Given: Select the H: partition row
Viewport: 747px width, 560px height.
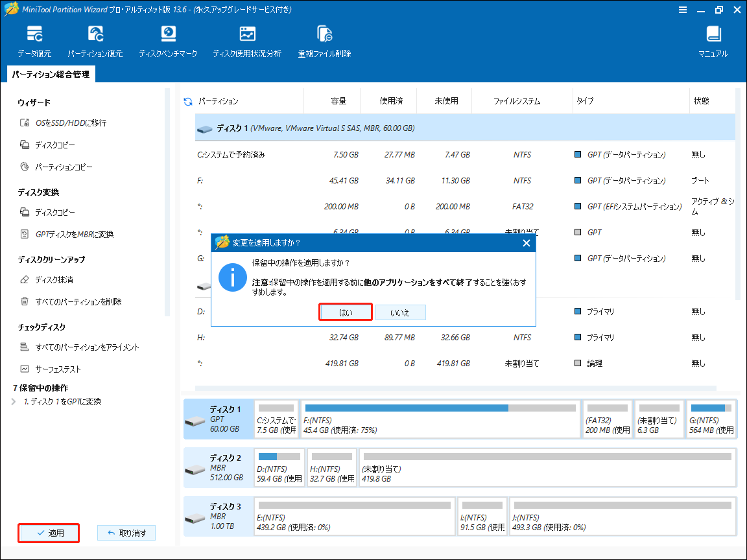Looking at the screenshot, I should 465,337.
